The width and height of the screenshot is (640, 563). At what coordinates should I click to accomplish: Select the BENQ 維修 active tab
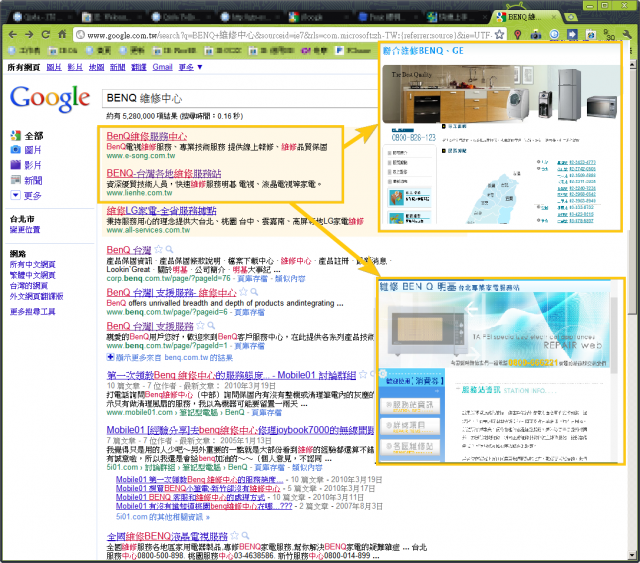tap(524, 17)
